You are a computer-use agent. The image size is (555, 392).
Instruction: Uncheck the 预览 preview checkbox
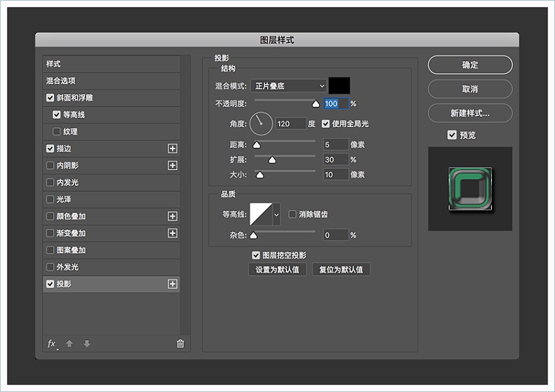click(452, 135)
